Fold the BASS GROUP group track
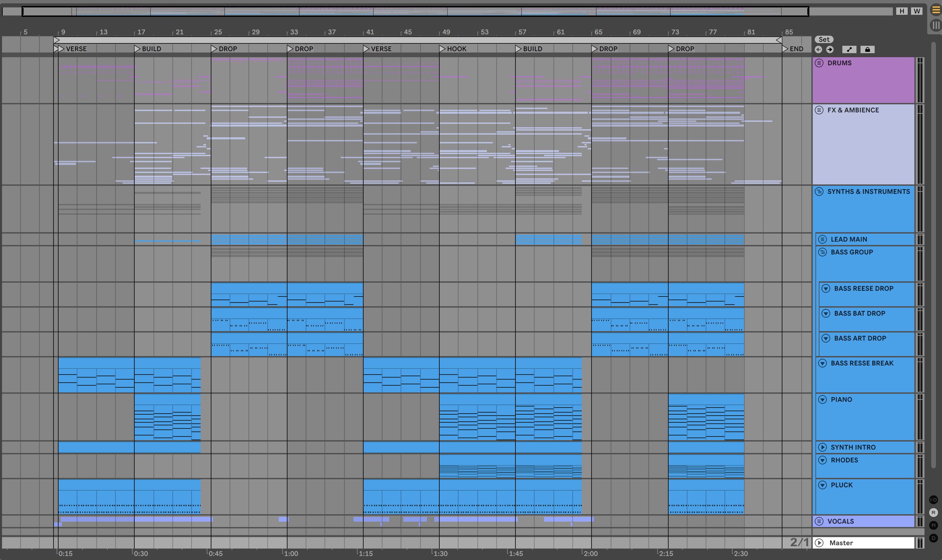 (x=822, y=252)
